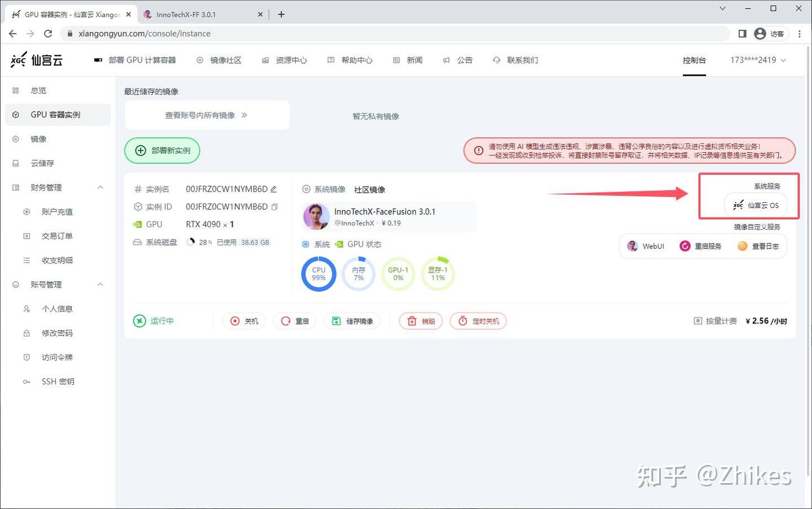Click 查看账号内所有镜像 link

click(x=206, y=115)
